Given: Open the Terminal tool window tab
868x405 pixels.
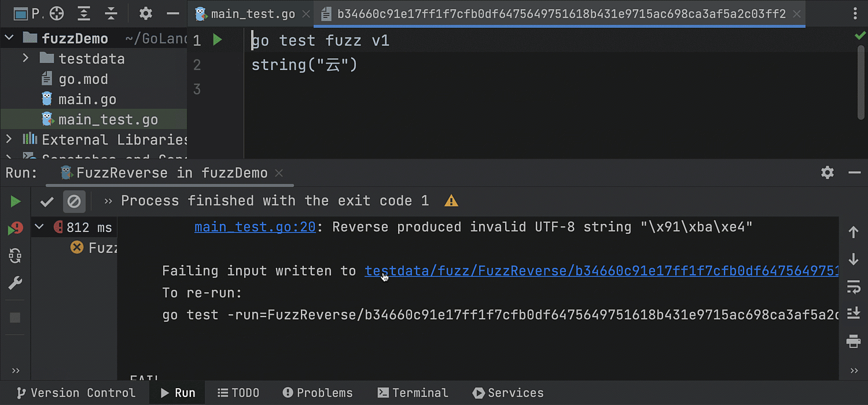Looking at the screenshot, I should (413, 393).
